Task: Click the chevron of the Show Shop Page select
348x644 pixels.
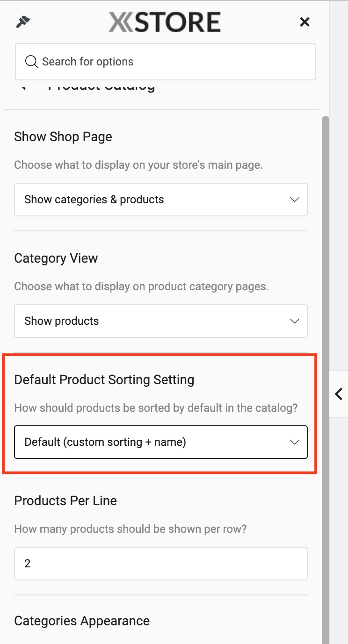Action: tap(294, 200)
